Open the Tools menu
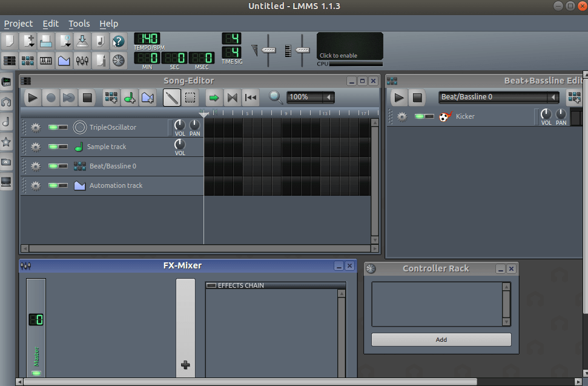The height and width of the screenshot is (386, 588). [79, 24]
